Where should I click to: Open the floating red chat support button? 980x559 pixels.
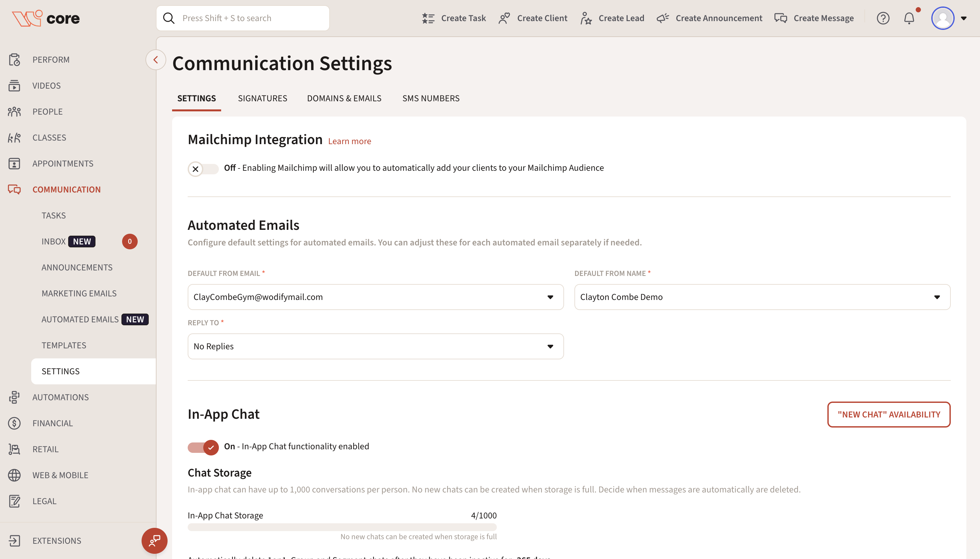pyautogui.click(x=154, y=540)
